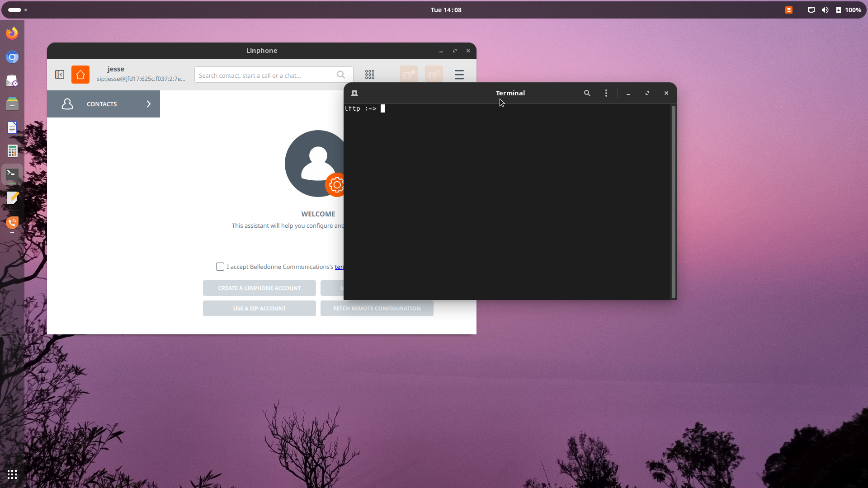
Task: Click the Terminal scrollbar
Action: coord(674,202)
